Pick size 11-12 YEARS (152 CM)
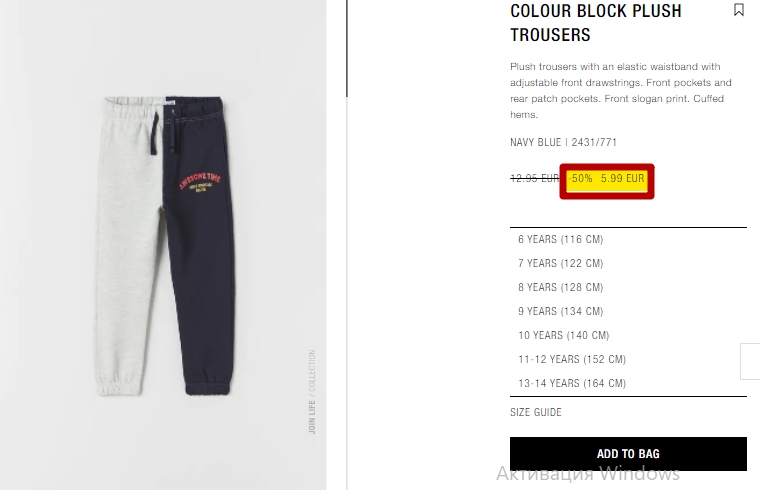The image size is (760, 490). [572, 359]
